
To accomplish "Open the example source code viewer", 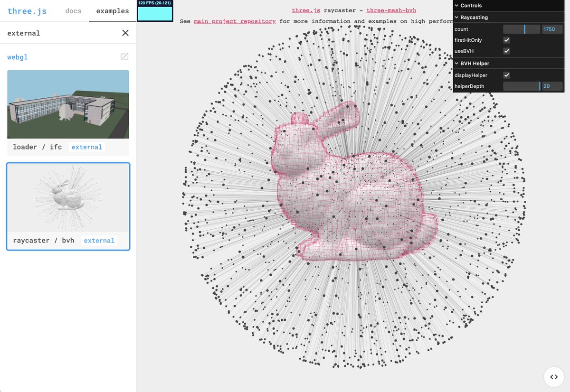I will [554, 377].
